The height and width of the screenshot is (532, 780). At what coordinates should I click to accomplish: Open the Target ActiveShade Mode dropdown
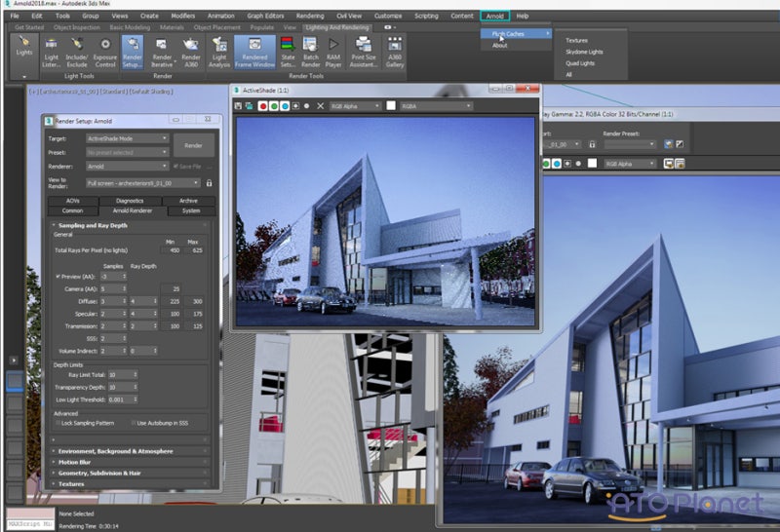[128, 138]
